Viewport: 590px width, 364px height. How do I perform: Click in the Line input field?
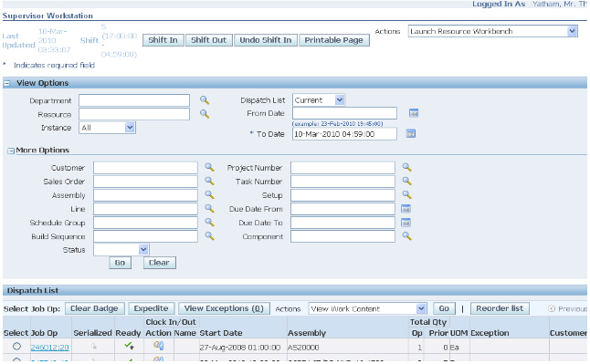tap(145, 209)
